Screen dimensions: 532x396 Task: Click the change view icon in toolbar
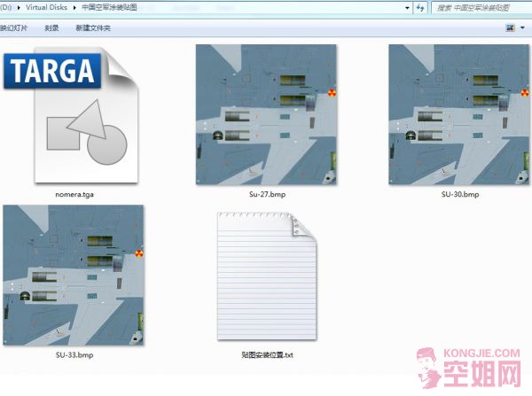coord(510,27)
